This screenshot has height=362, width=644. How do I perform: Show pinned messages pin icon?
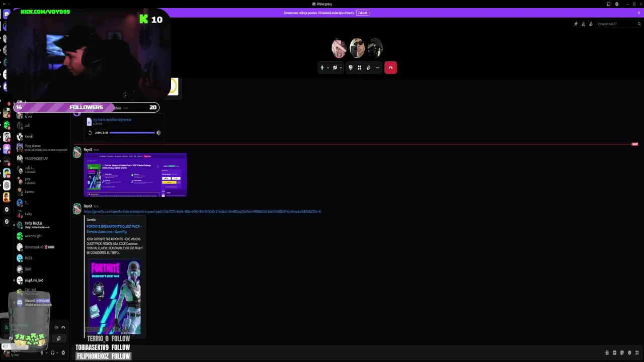coord(576,24)
